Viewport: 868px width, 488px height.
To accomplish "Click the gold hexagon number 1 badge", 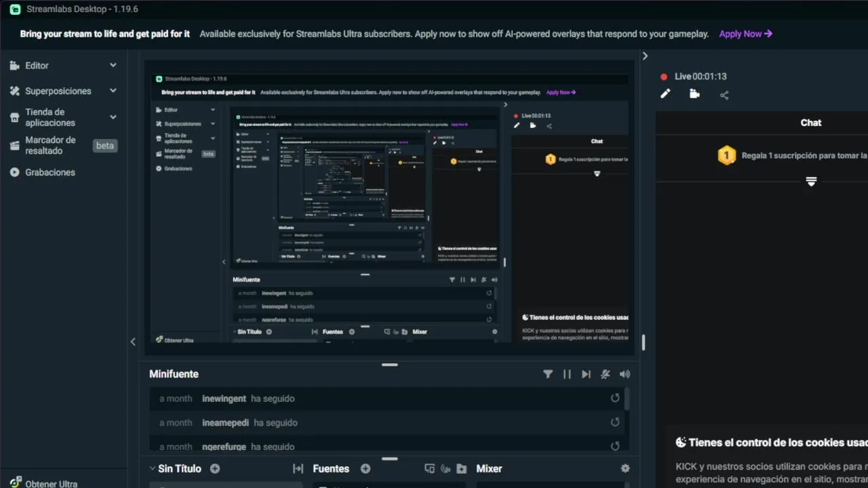I will click(x=727, y=155).
